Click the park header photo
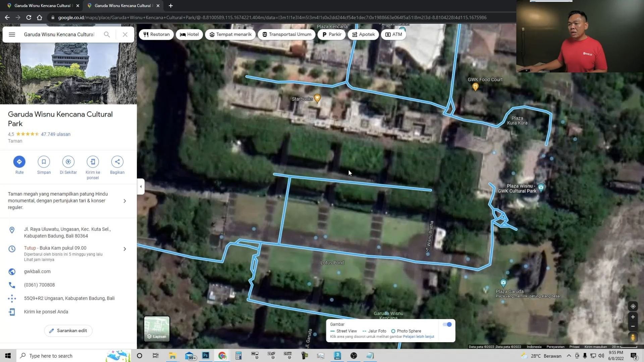The width and height of the screenshot is (644, 362). click(68, 73)
